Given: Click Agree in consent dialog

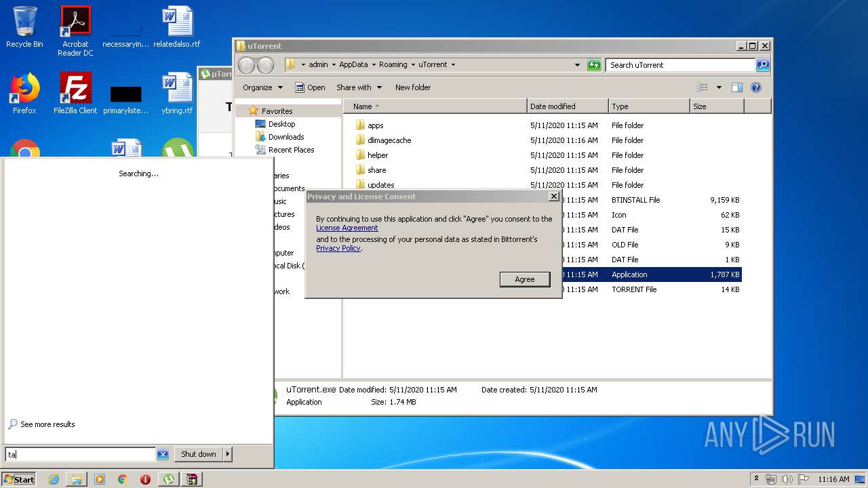Looking at the screenshot, I should (x=525, y=279).
